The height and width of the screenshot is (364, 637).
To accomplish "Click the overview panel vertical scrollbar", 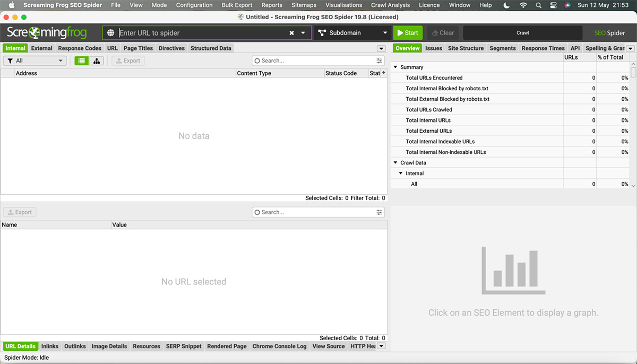I will pyautogui.click(x=633, y=125).
